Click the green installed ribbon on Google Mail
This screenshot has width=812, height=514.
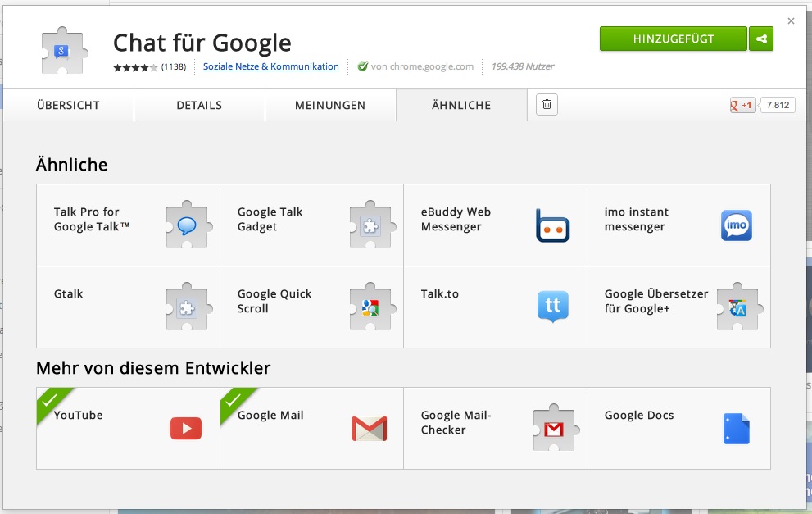pos(234,402)
